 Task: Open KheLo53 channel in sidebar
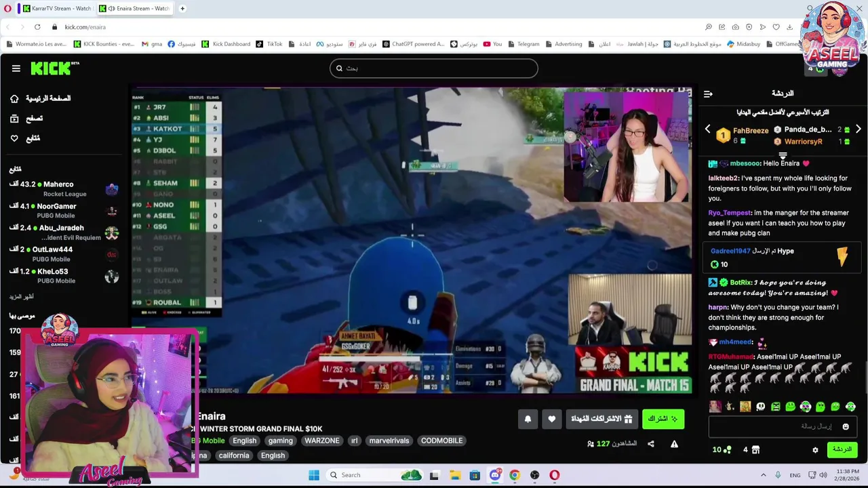(64, 275)
